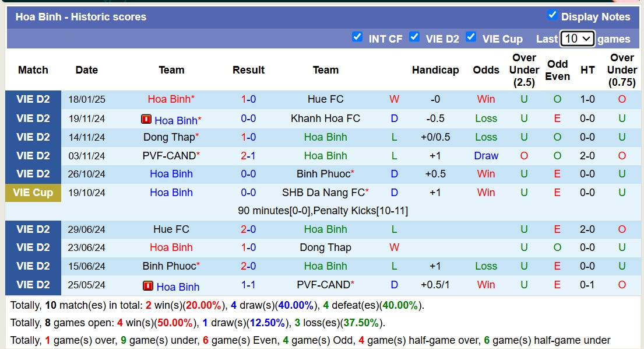644x349 pixels.
Task: Open Hue FC home team on 29/06/24
Action: pos(171,229)
